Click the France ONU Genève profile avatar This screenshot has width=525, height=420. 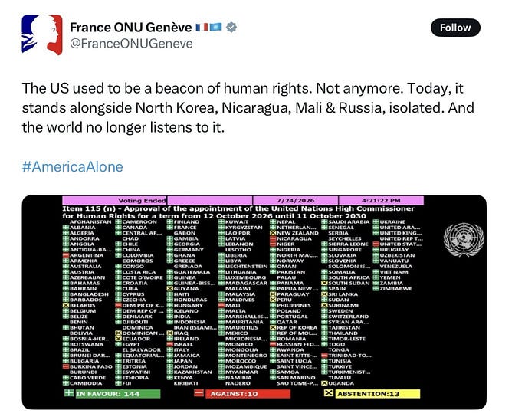pos(42,34)
